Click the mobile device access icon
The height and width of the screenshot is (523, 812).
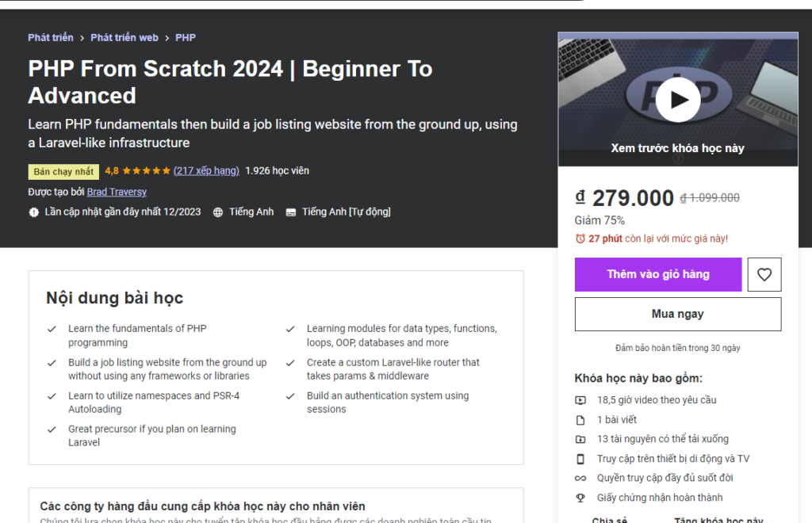coord(580,459)
